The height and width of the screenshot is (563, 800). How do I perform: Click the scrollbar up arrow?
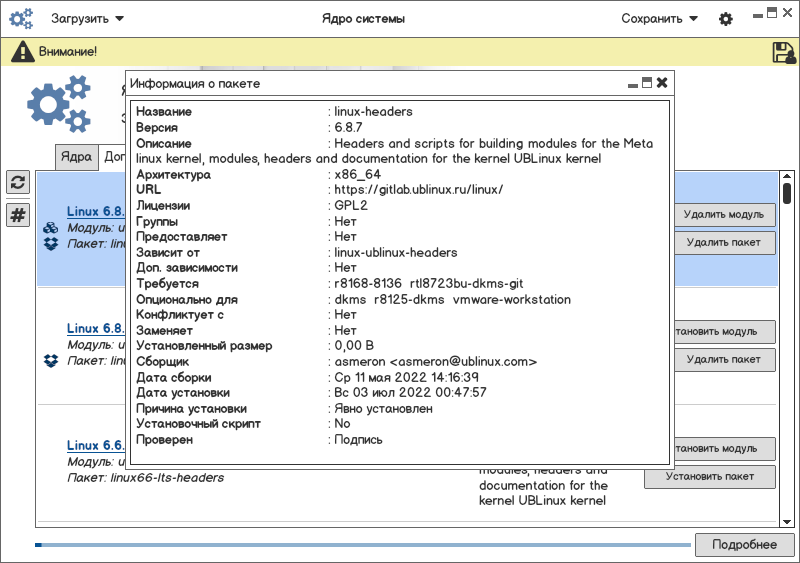click(787, 177)
